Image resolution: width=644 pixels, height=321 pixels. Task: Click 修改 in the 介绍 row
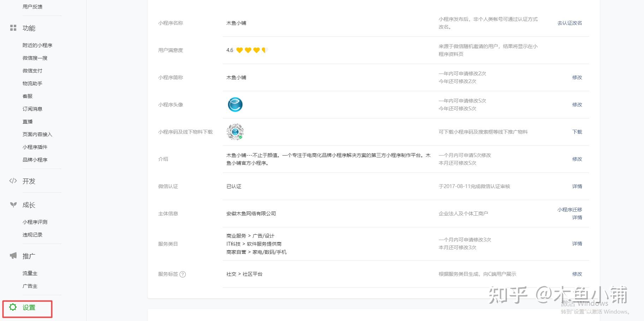tap(577, 159)
